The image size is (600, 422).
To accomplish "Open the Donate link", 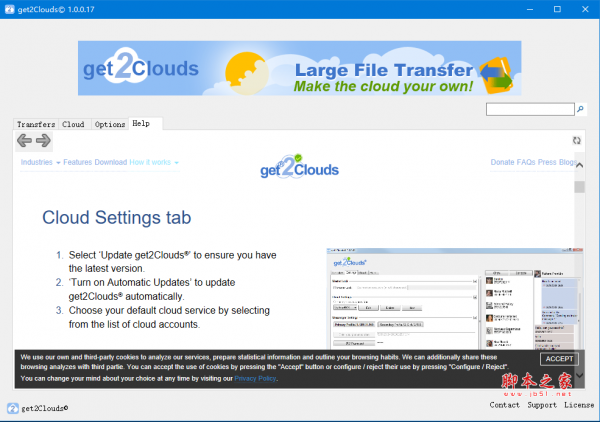I will [x=502, y=162].
